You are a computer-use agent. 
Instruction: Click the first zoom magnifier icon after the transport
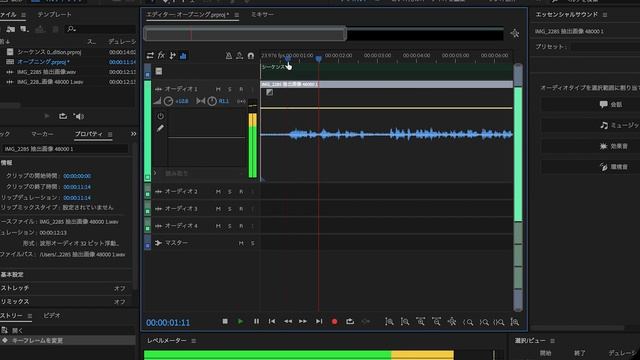(389, 322)
